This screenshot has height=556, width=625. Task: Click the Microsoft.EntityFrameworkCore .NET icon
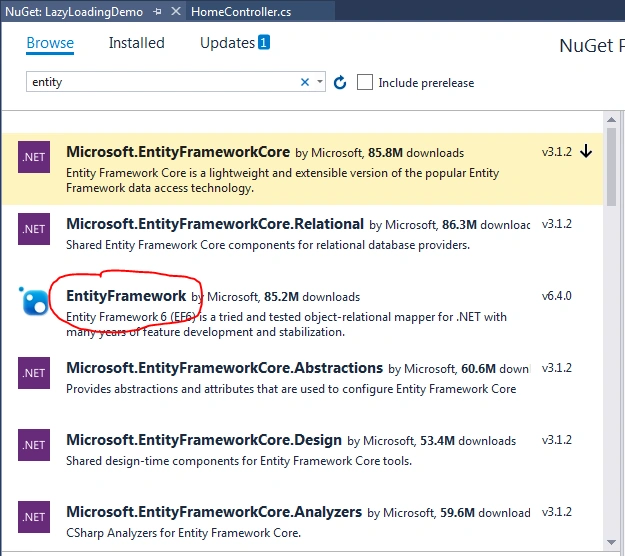click(34, 157)
